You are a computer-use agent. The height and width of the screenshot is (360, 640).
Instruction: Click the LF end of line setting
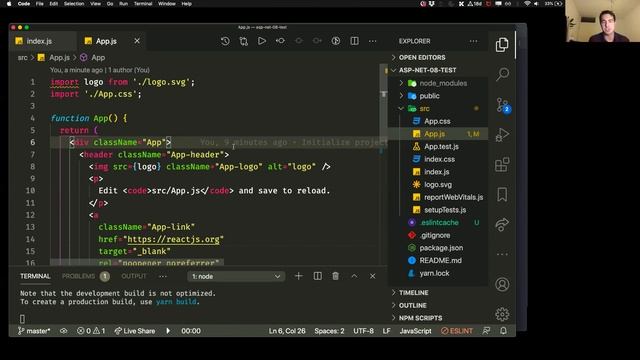(x=387, y=331)
